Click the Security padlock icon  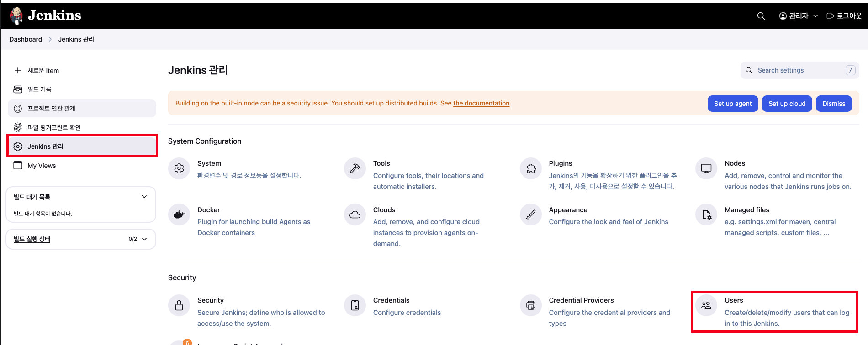(x=179, y=305)
